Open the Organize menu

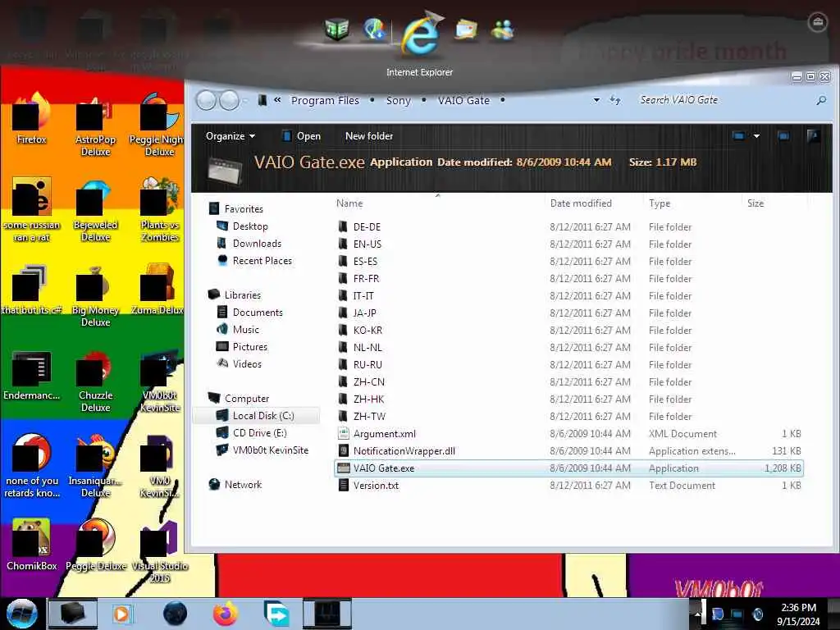pos(231,136)
